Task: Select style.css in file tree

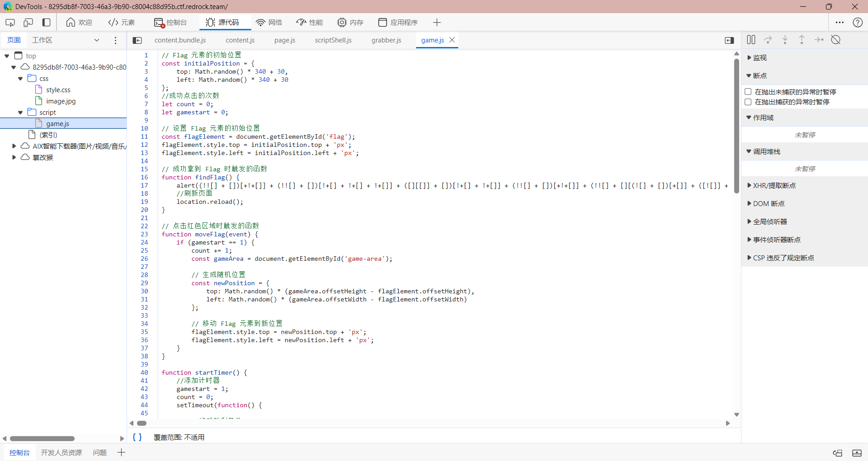Action: (x=58, y=90)
